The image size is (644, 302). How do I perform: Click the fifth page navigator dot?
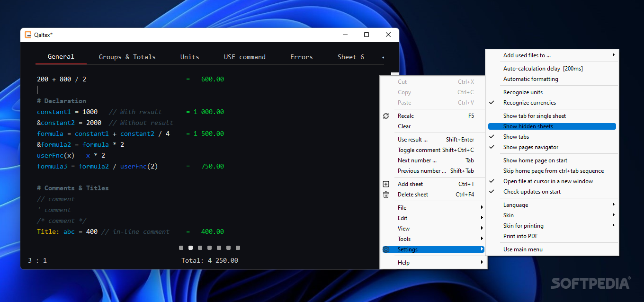(x=219, y=248)
